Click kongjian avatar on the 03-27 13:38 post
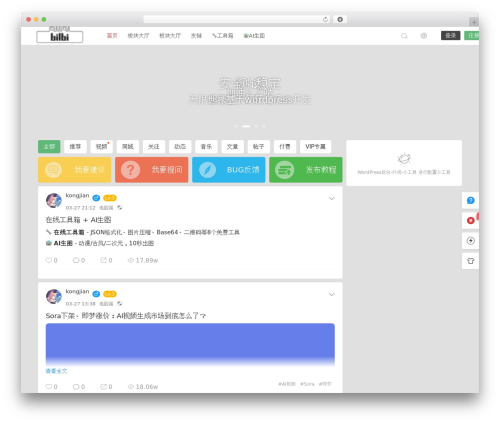500x423 pixels. [54, 296]
